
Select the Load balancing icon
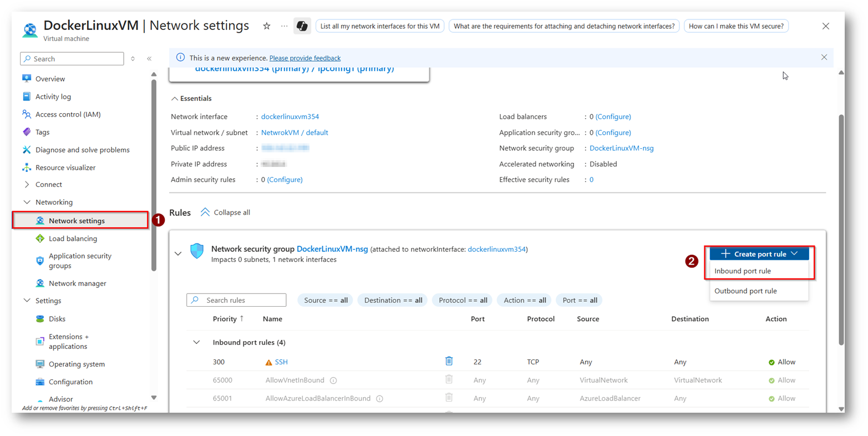[40, 239]
